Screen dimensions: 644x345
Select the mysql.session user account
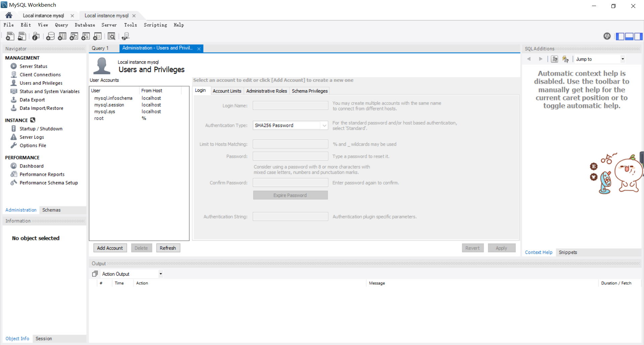pyautogui.click(x=139, y=105)
